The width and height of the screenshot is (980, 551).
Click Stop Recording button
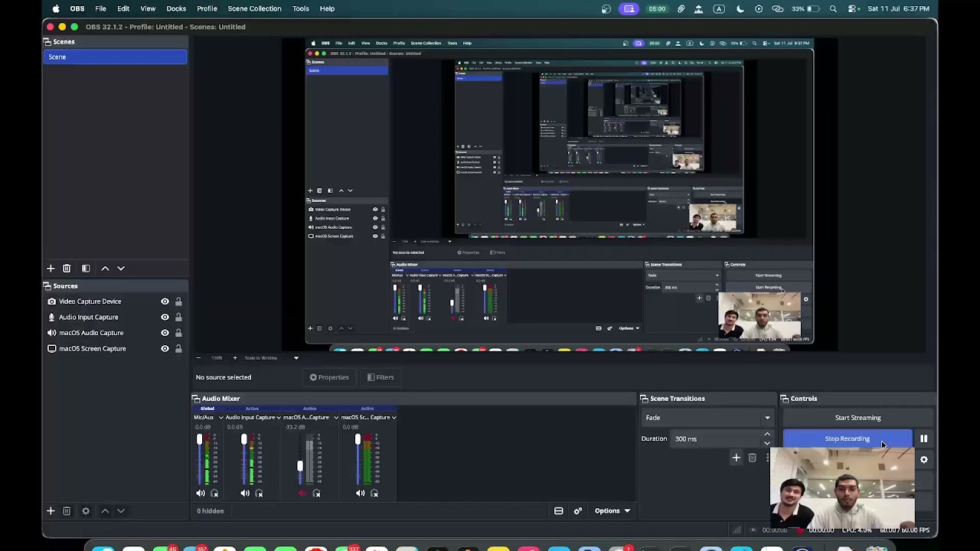pos(847,439)
